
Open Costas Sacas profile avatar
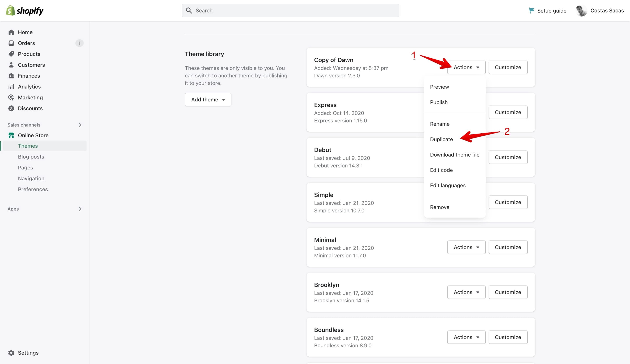click(x=581, y=10)
